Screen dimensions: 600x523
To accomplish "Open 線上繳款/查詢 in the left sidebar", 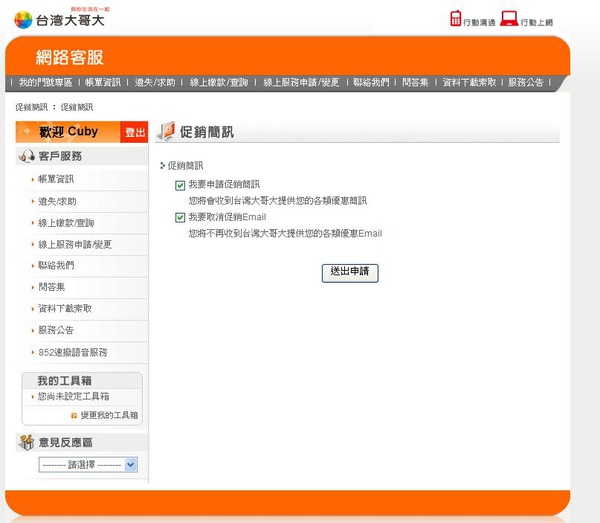I will pyautogui.click(x=66, y=223).
